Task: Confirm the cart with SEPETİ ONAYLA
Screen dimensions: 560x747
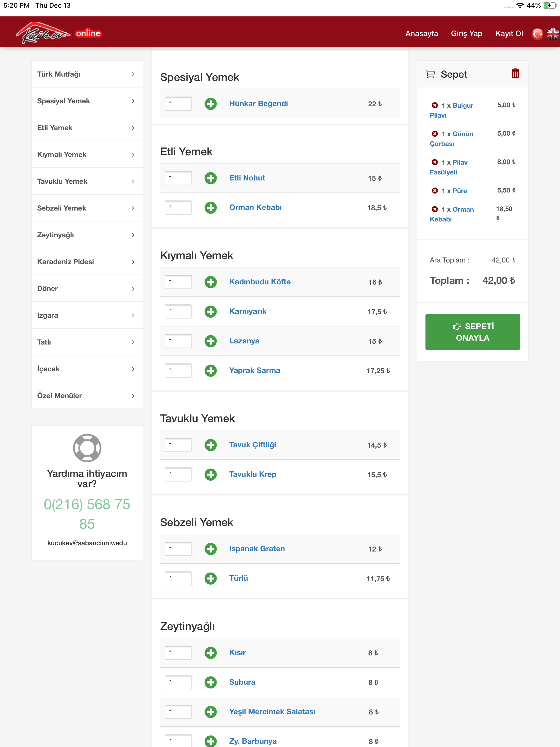Action: tap(472, 332)
